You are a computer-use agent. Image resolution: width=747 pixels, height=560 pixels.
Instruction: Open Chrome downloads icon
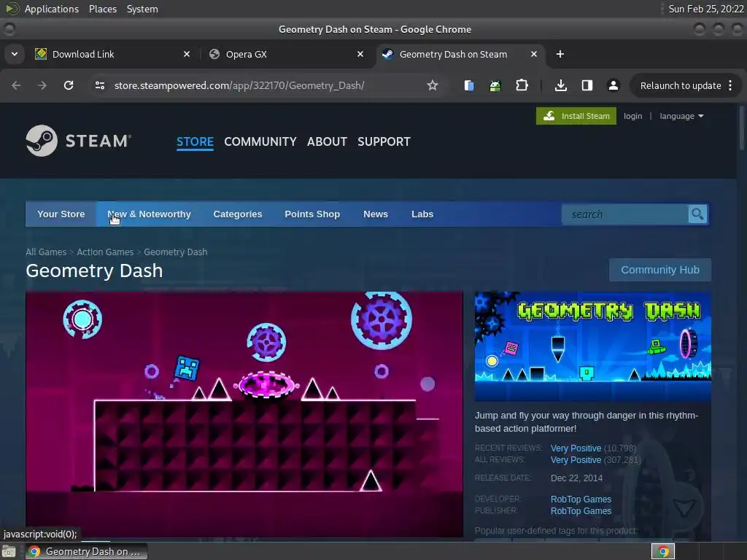tap(561, 85)
